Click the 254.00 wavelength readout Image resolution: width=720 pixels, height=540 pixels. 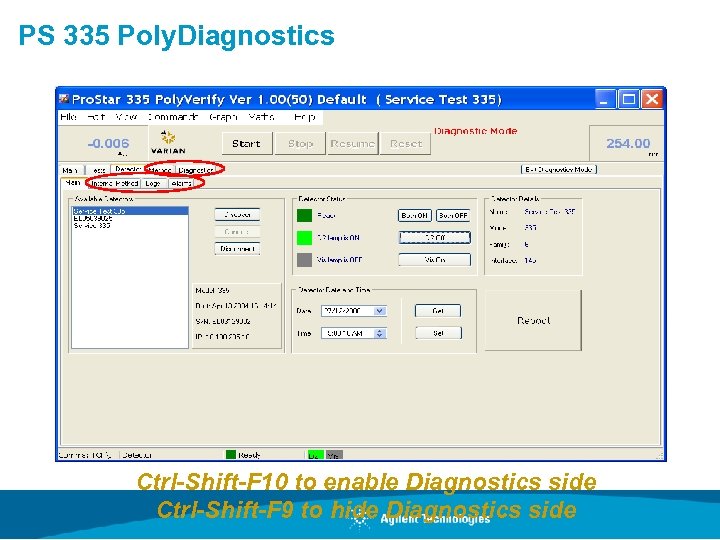tap(628, 143)
